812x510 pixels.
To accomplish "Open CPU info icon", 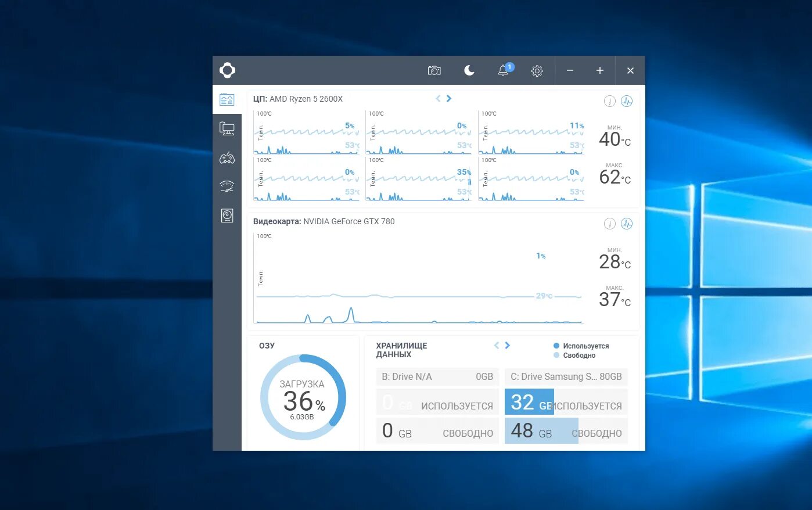I will pyautogui.click(x=610, y=101).
